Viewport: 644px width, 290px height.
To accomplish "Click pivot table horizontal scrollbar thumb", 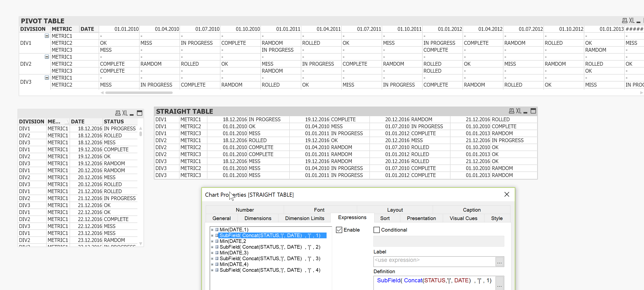I will 139,93.
